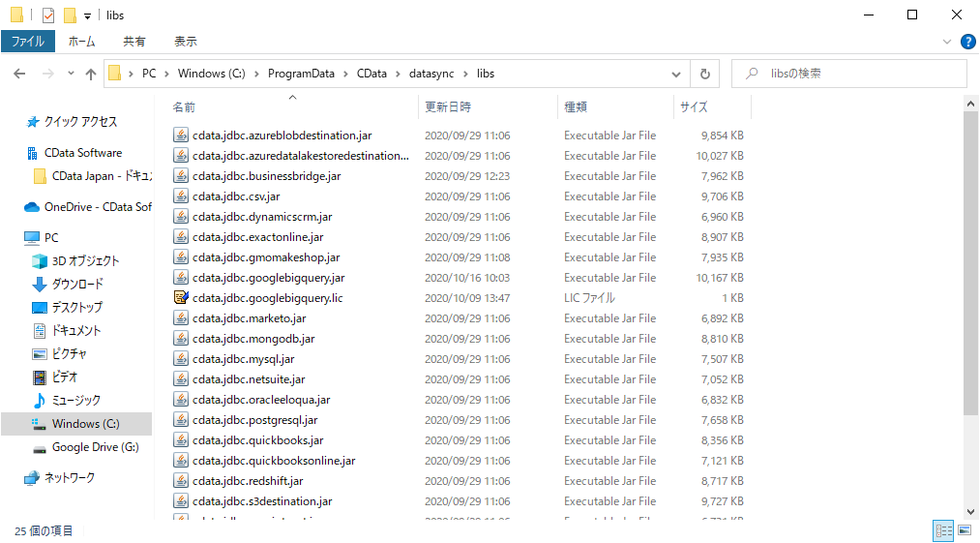Click the ドキュメント icon in the sidebar
Viewport: 980px width, 543px height.
click(x=40, y=330)
